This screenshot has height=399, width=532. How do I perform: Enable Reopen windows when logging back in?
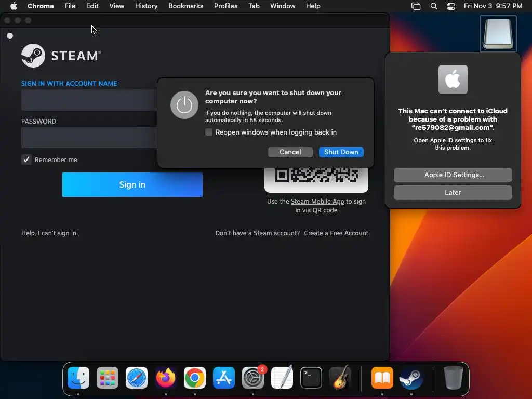[209, 132]
